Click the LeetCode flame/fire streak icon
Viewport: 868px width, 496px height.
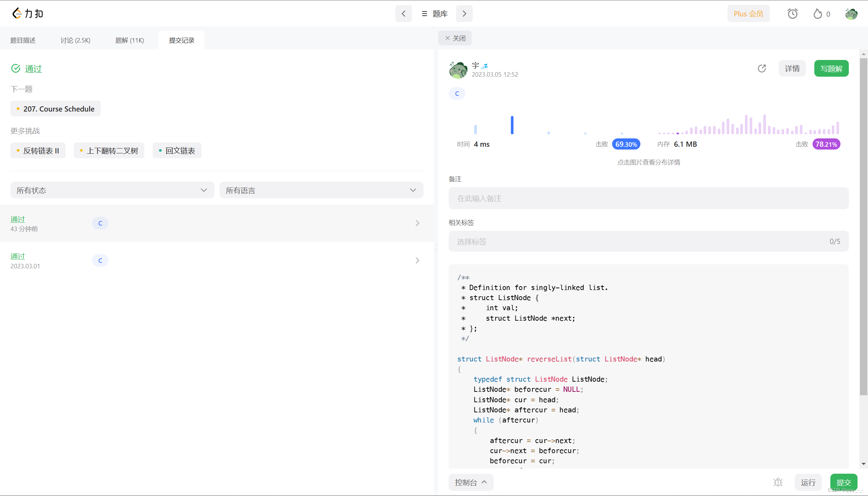(x=818, y=13)
